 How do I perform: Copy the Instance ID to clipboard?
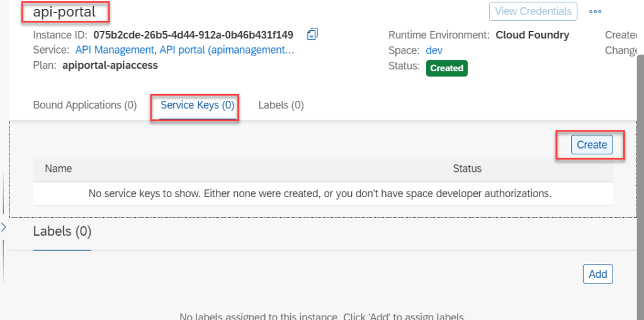[313, 34]
